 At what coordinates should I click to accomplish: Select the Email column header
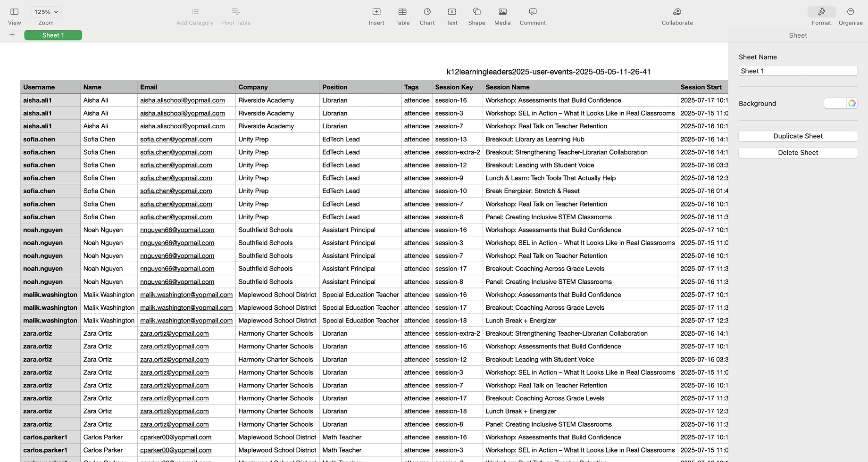click(186, 87)
